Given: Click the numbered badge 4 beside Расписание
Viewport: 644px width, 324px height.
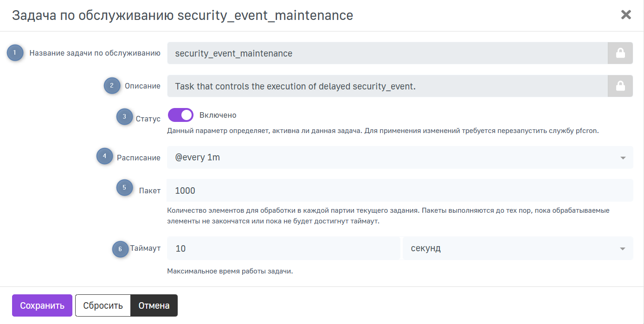Looking at the screenshot, I should (x=104, y=156).
